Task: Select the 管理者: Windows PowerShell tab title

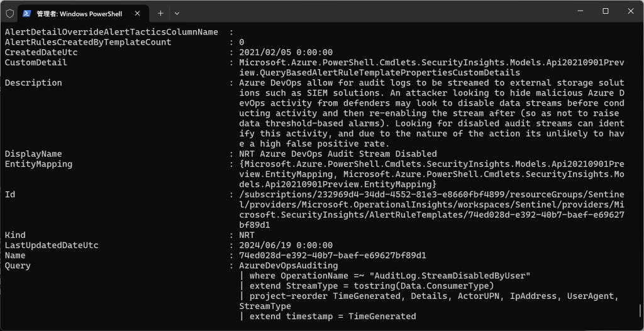Action: coord(79,14)
